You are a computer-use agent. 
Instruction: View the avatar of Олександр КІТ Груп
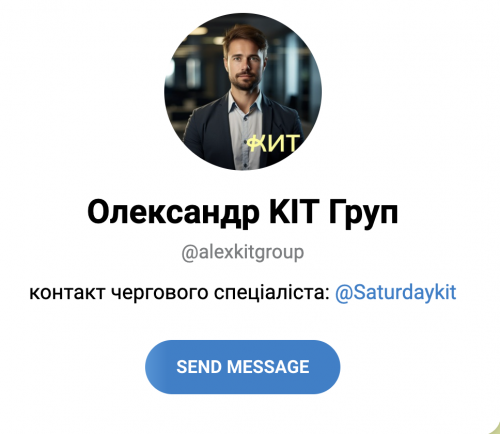click(x=243, y=91)
